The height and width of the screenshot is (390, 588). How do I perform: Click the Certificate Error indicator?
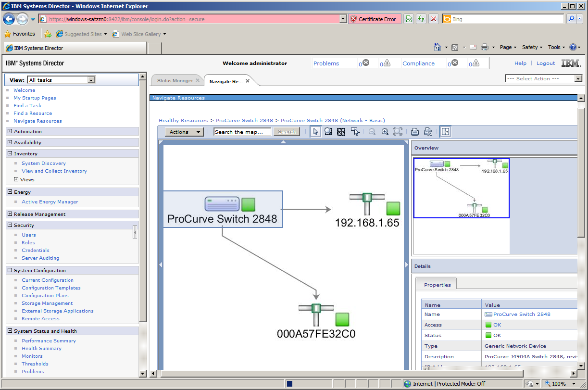coord(374,19)
